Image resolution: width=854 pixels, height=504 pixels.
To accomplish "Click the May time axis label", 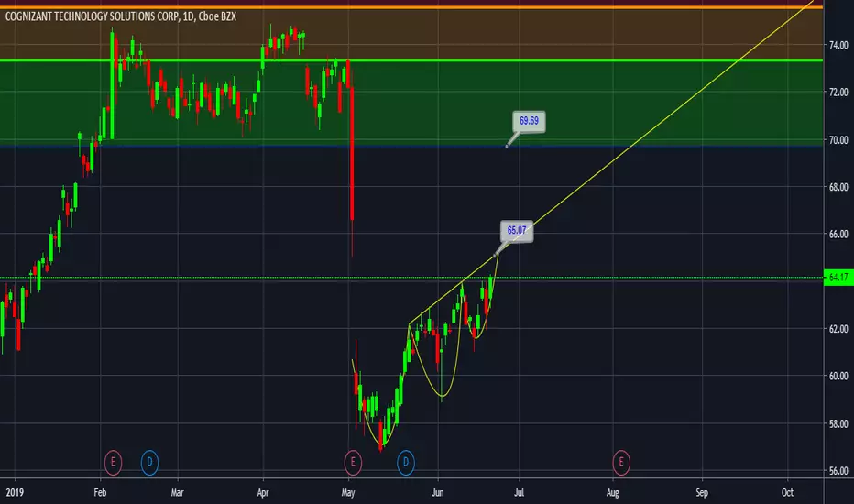I will (x=348, y=493).
